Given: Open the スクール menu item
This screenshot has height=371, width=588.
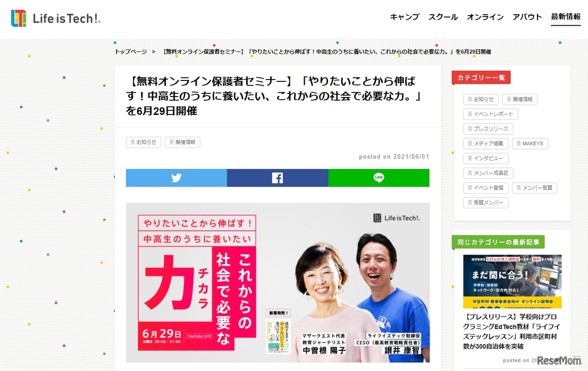Looking at the screenshot, I should click(x=443, y=17).
